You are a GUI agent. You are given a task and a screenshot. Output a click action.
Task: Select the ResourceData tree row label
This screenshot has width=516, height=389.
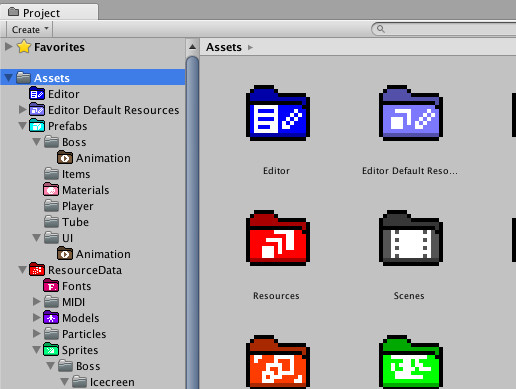85,270
